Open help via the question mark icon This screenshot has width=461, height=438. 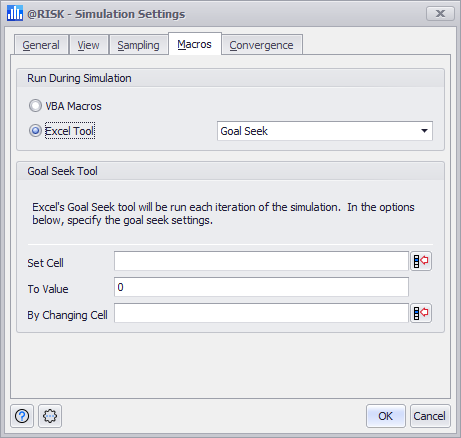pyautogui.click(x=22, y=416)
